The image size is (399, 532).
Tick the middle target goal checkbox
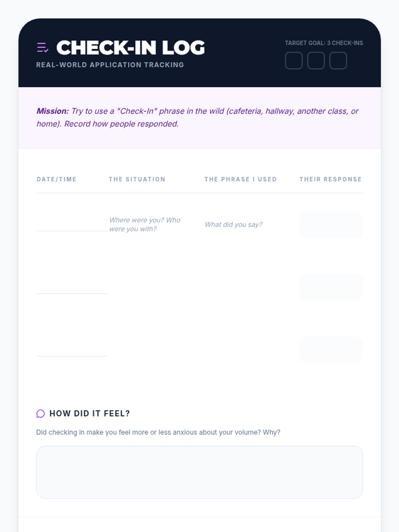click(316, 61)
